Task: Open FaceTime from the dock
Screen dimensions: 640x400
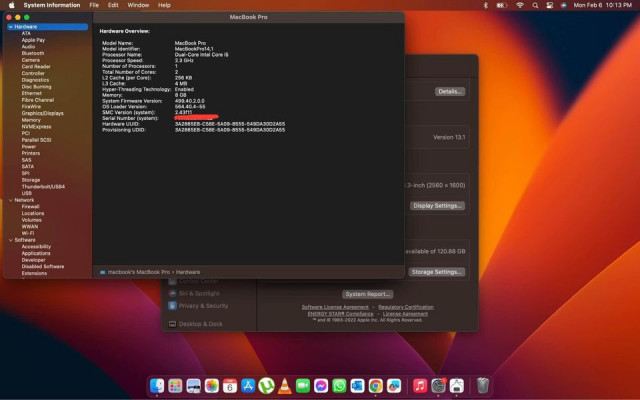Action: point(303,385)
